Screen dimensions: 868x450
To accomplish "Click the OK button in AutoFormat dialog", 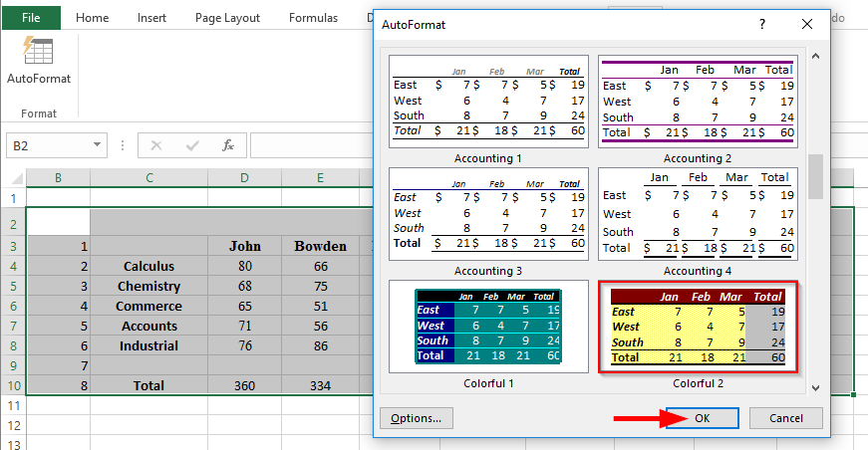I will pyautogui.click(x=702, y=418).
